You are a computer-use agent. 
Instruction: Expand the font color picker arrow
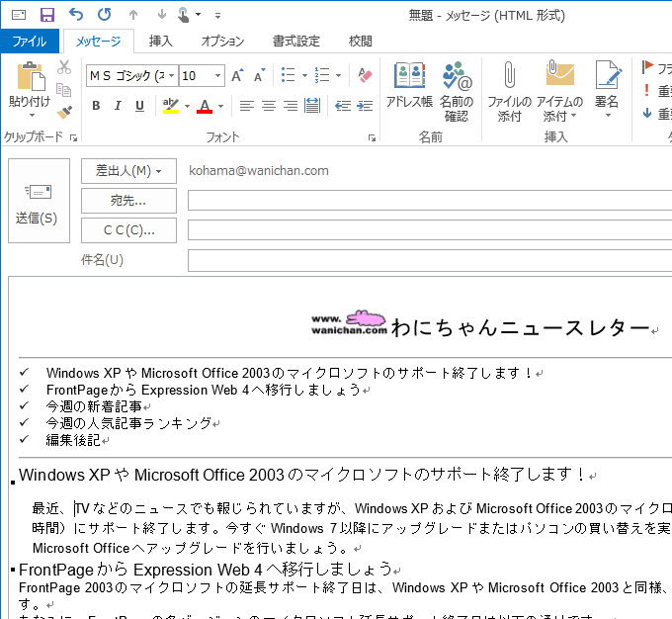tap(220, 106)
